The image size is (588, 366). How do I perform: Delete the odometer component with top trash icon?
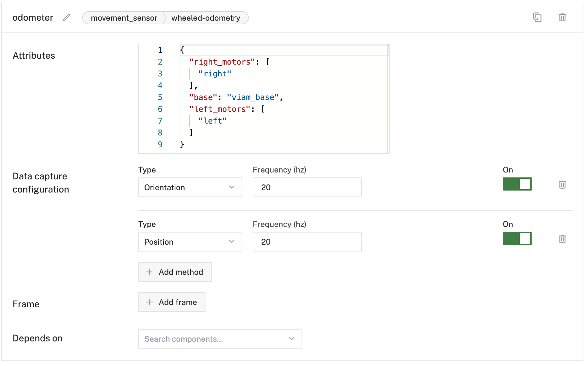point(562,17)
